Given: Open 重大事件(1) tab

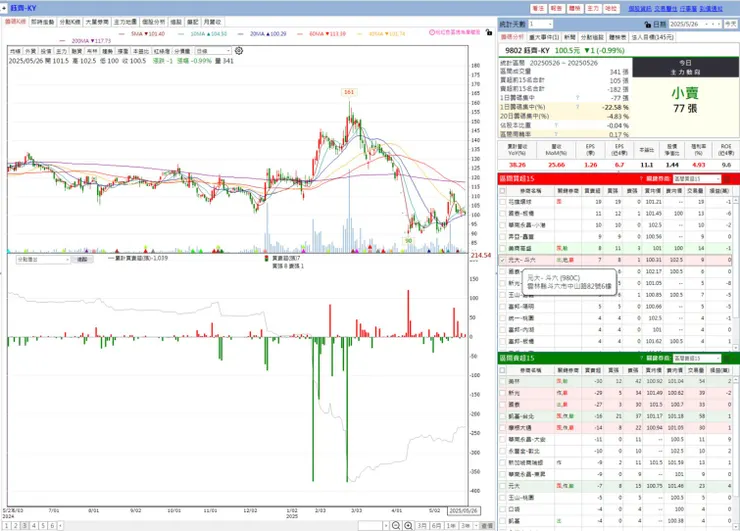Looking at the screenshot, I should tap(544, 37).
